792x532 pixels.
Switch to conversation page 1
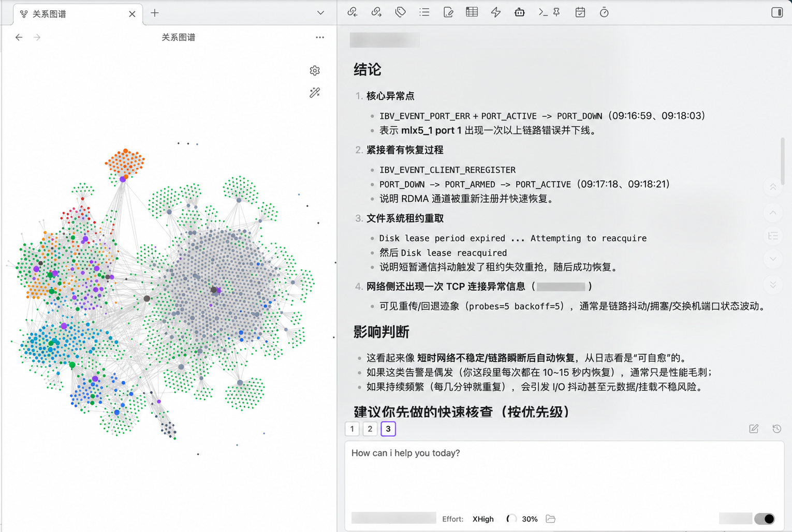pyautogui.click(x=352, y=428)
